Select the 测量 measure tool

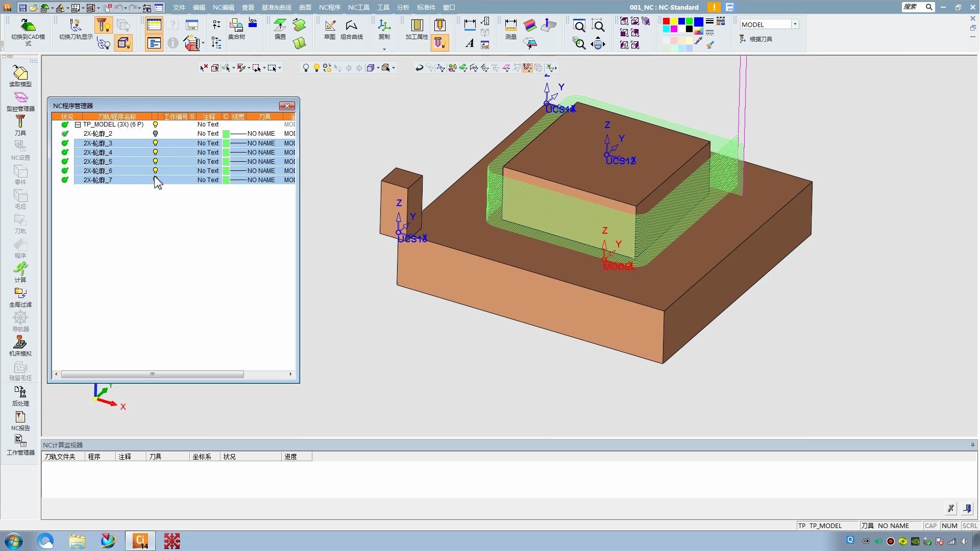pos(510,30)
